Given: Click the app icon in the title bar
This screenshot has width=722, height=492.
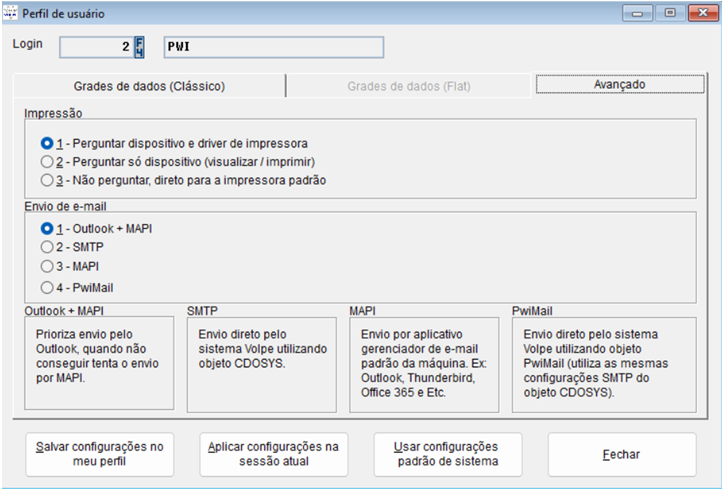Looking at the screenshot, I should point(10,13).
